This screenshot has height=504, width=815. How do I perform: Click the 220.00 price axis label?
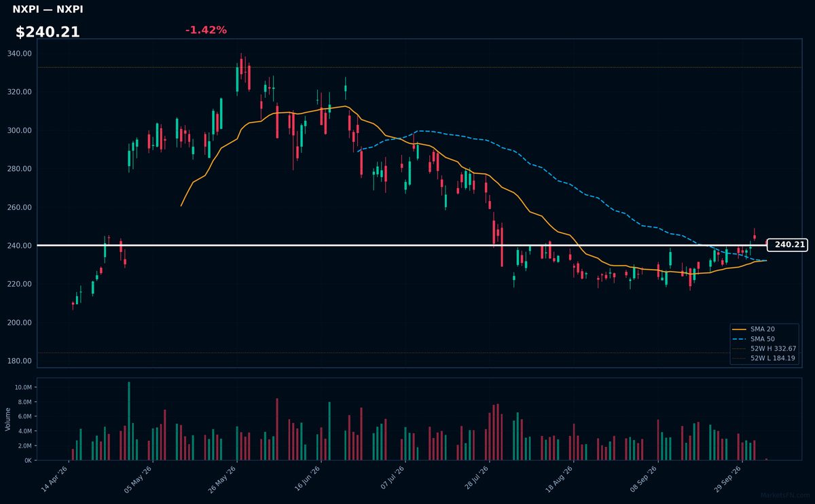[20, 284]
